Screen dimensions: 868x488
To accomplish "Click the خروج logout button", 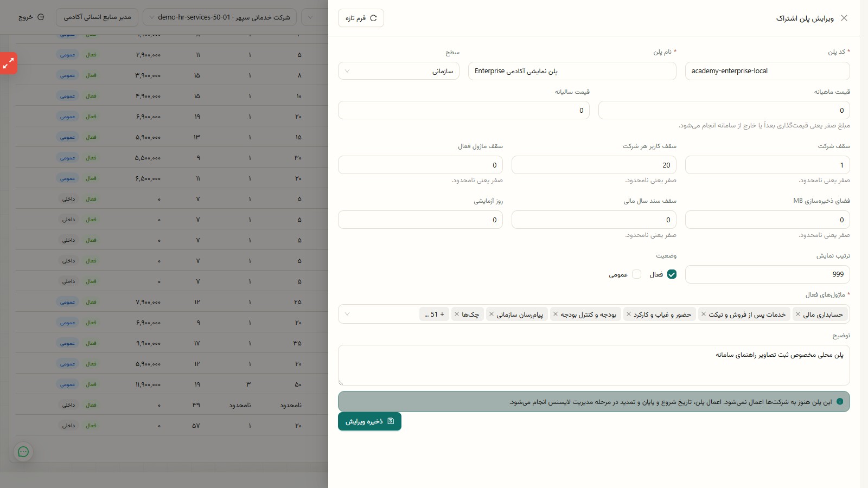I will [31, 17].
